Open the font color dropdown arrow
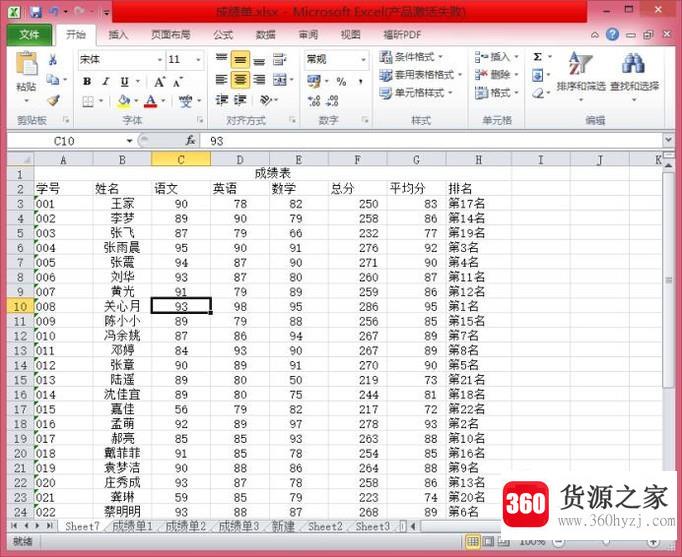 click(164, 101)
